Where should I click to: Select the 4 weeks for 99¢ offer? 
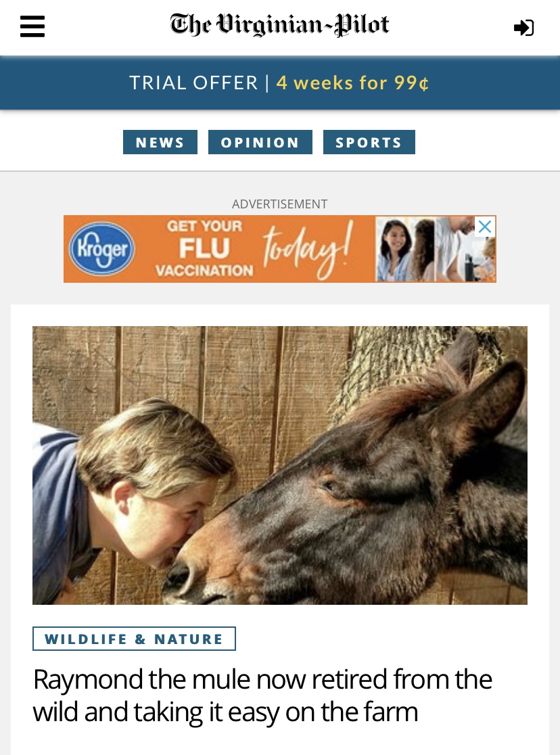click(x=352, y=83)
